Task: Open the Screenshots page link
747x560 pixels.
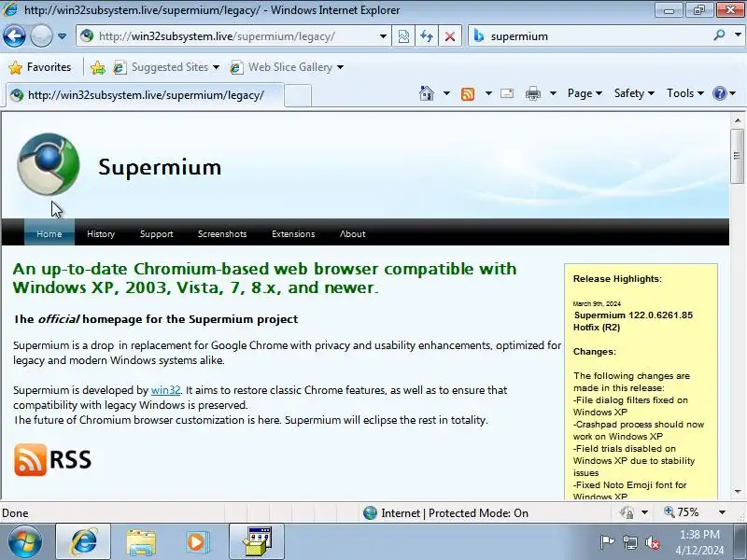Action: pos(222,234)
